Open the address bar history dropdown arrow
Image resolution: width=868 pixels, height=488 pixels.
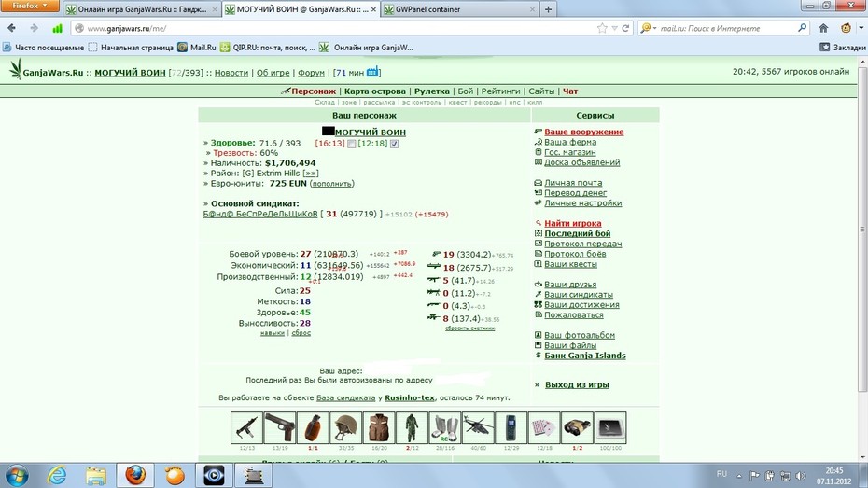tap(614, 28)
